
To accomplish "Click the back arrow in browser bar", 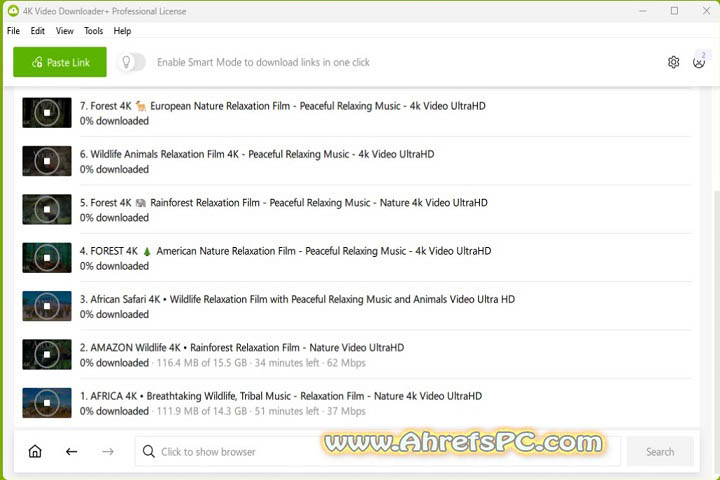I will click(x=71, y=452).
